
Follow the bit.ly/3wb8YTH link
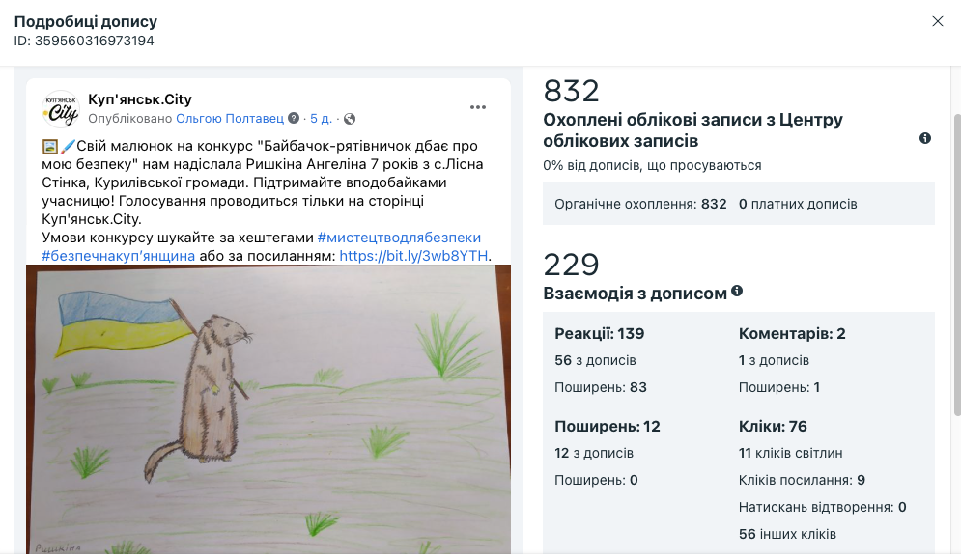pyautogui.click(x=413, y=256)
